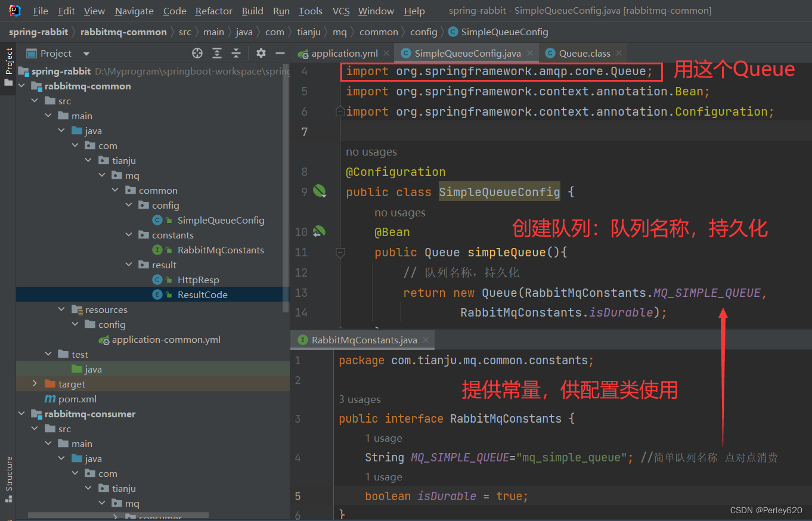This screenshot has height=521, width=812.
Task: Collapse the resources folder arrow
Action: pos(62,309)
